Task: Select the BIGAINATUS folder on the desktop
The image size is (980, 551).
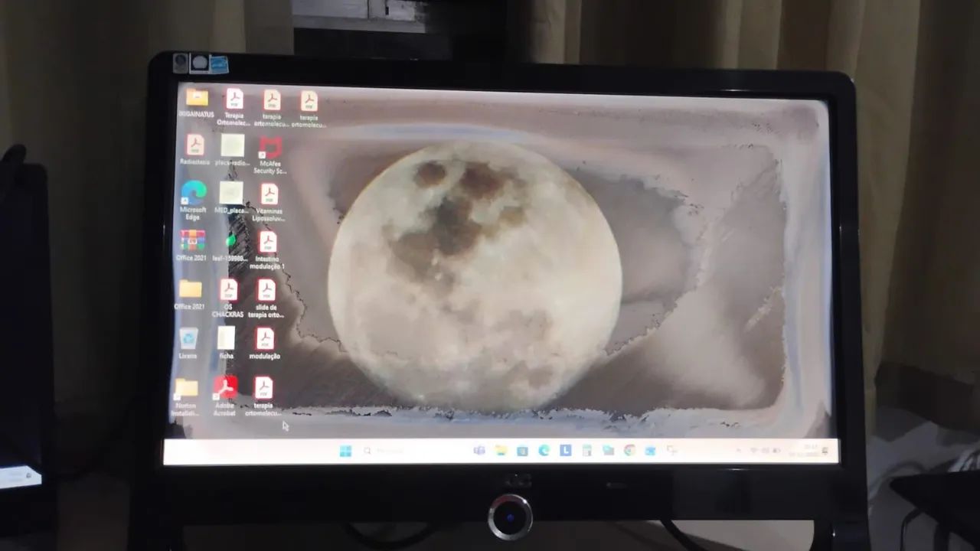Action: [x=197, y=98]
